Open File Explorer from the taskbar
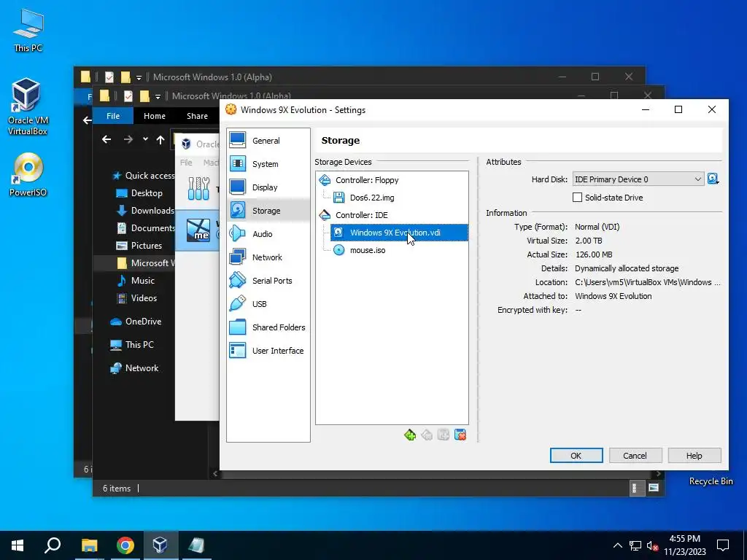The image size is (747, 560). point(89,545)
